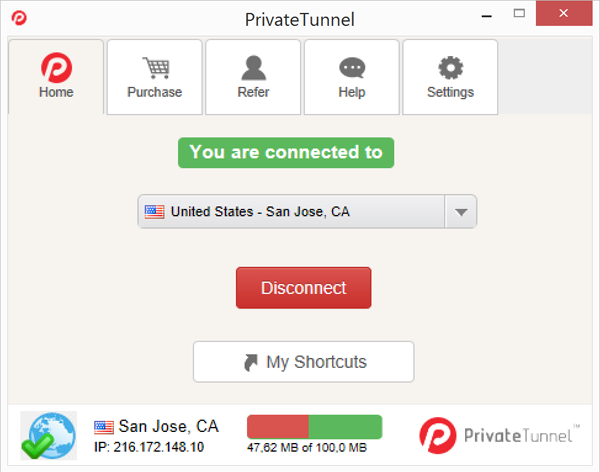Click the 'You are connected to' status banner
Screen dimensions: 600x472
tap(286, 153)
